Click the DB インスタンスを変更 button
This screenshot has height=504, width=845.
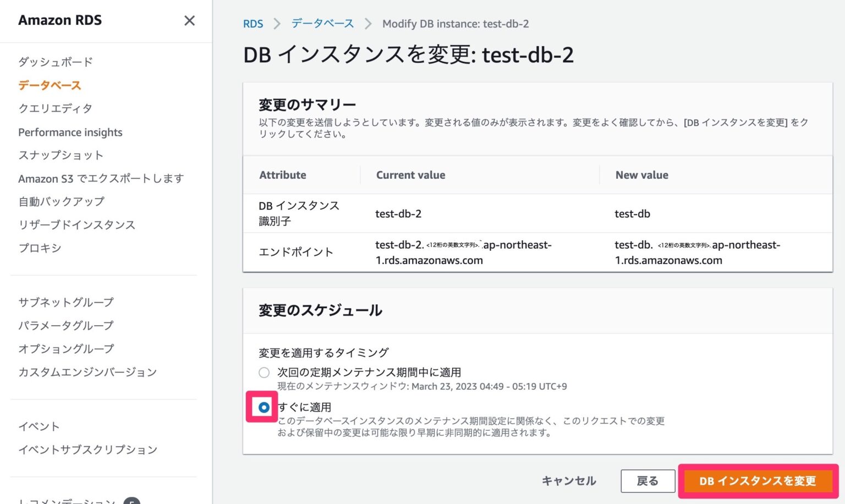coord(758,480)
